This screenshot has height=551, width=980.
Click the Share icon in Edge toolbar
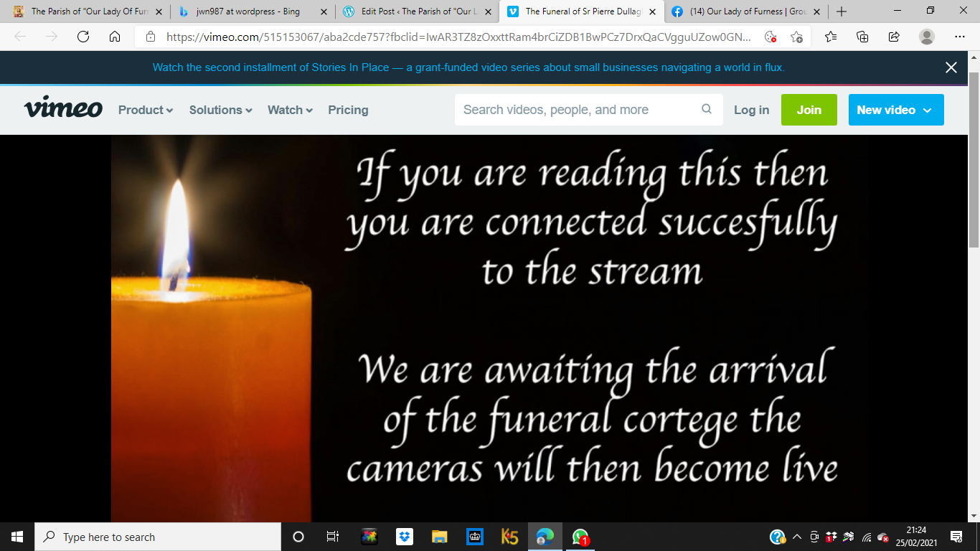point(894,37)
